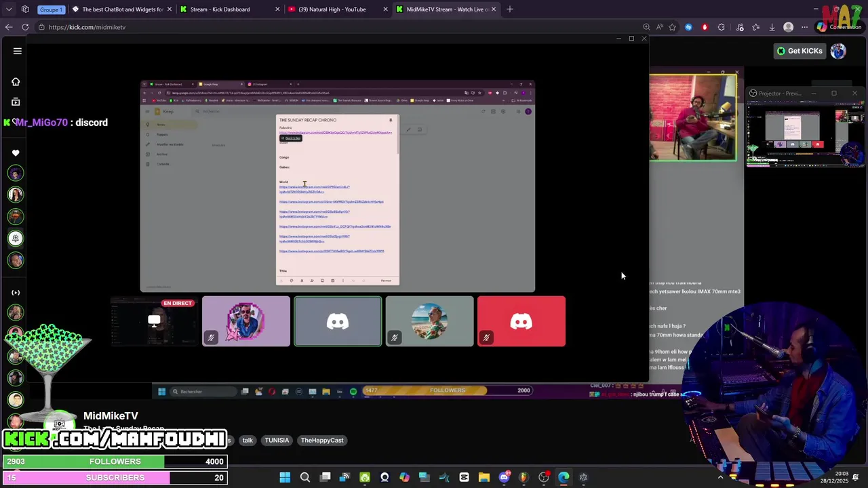Open Copilot app in taskbar
Viewport: 868px width, 488px height.
(x=404, y=477)
